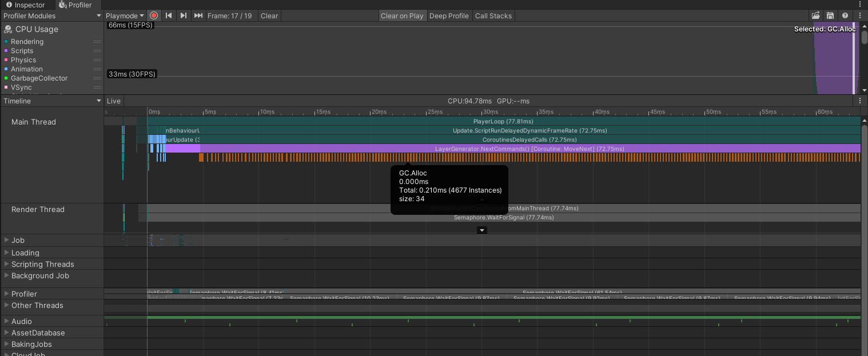Click the load profiler data icon
The image size is (868, 356).
815,15
